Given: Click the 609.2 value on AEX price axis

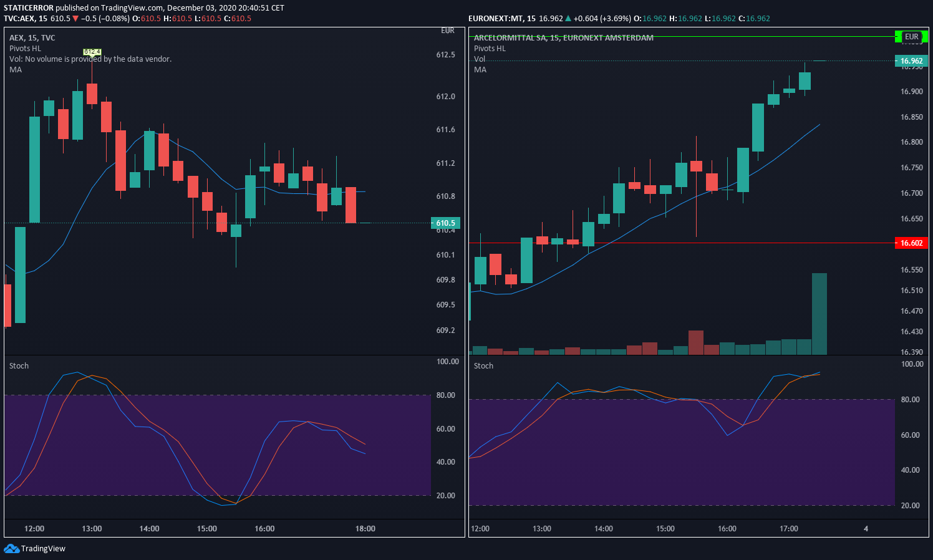Looking at the screenshot, I should 445,331.
